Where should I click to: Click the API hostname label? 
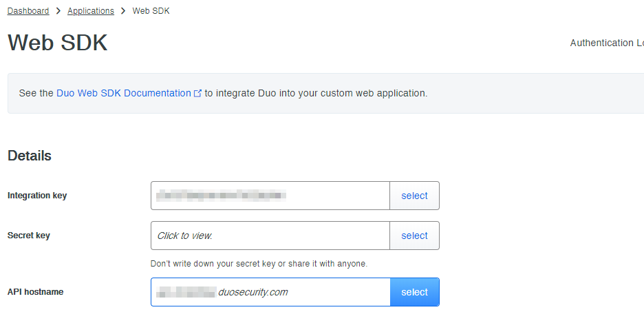[x=35, y=292]
